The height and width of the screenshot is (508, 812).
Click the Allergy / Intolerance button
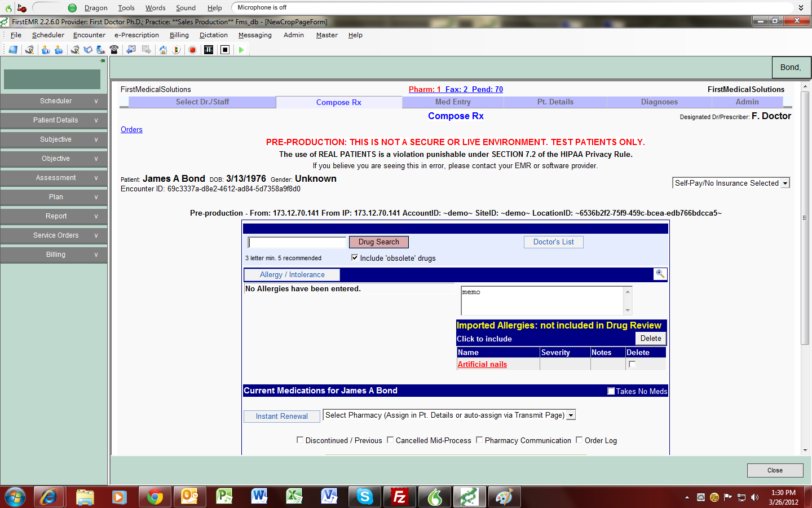pos(292,274)
